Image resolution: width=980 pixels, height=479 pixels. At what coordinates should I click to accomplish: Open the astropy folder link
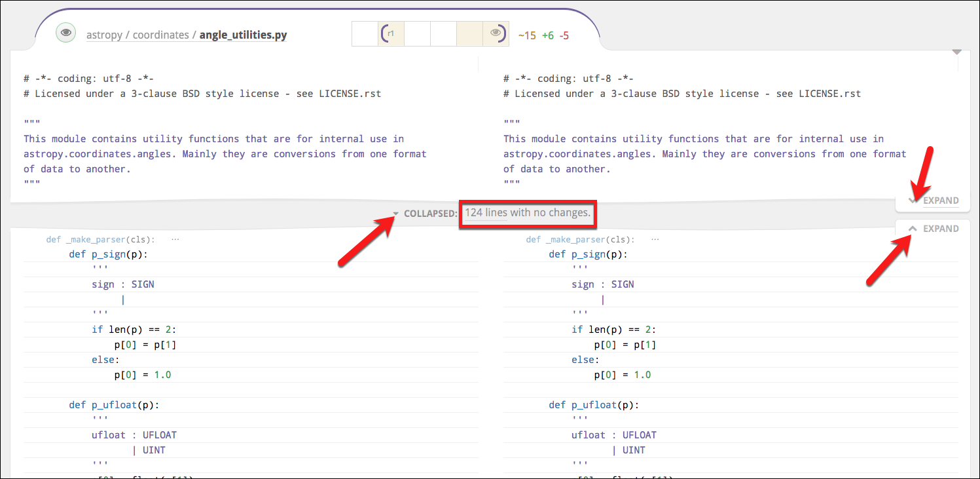coord(104,35)
